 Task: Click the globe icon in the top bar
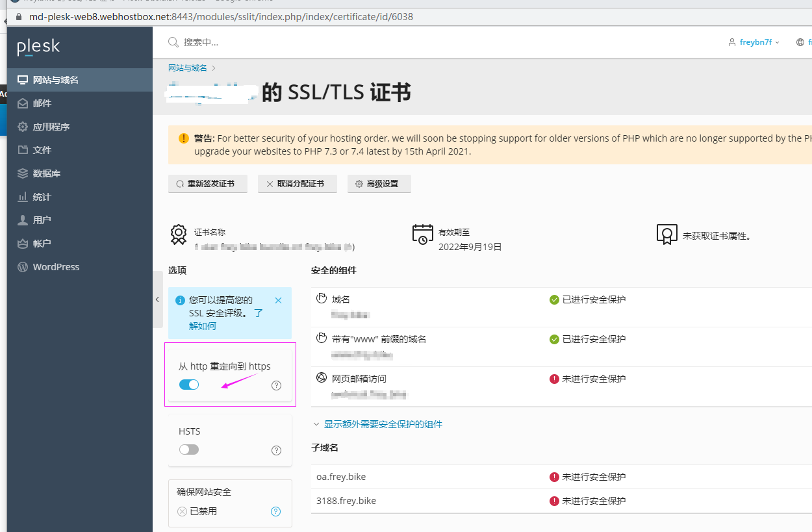coord(800,42)
